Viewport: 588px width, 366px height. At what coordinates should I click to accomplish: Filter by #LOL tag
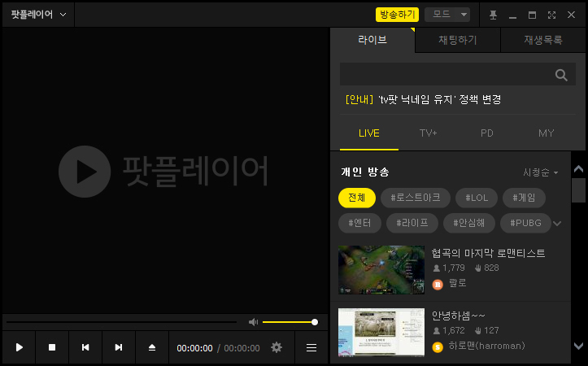(477, 198)
